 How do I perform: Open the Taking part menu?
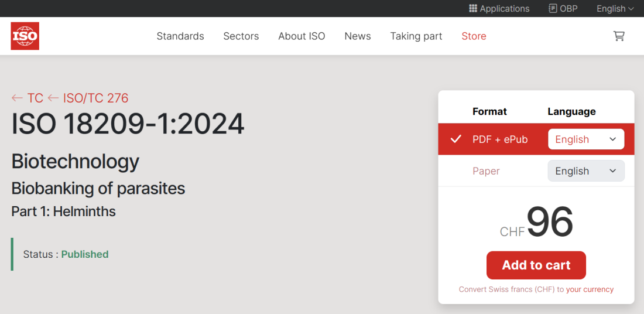point(416,36)
